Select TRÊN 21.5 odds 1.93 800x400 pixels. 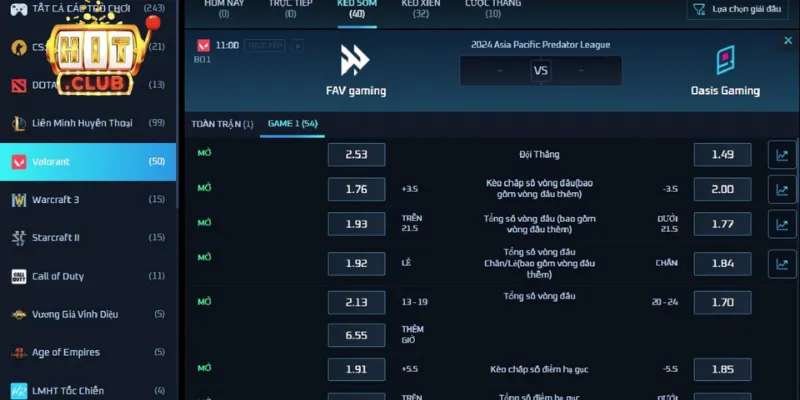(x=357, y=224)
